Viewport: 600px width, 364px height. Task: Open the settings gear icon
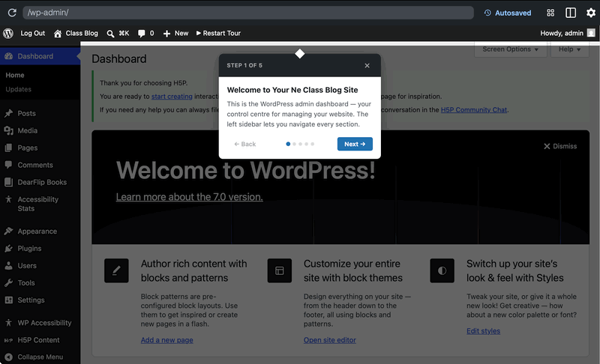(x=591, y=13)
